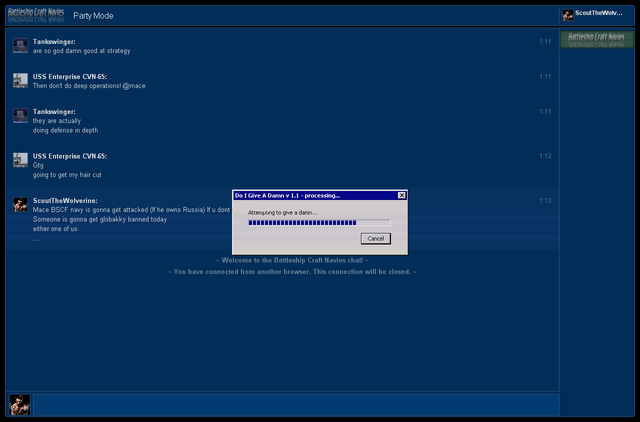The height and width of the screenshot is (422, 640).
Task: Focus the chat message input field
Action: click(296, 405)
